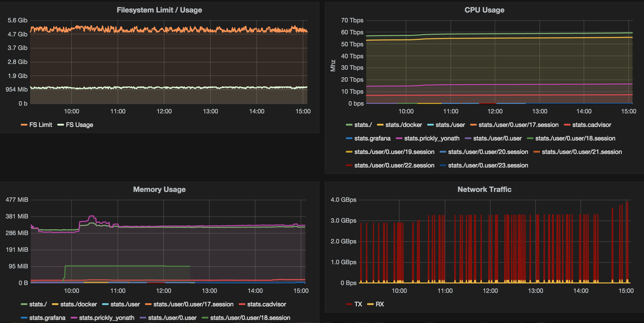Select stats./ in Memory Usage legend
Viewport: 644px width, 323px height.
(38, 304)
